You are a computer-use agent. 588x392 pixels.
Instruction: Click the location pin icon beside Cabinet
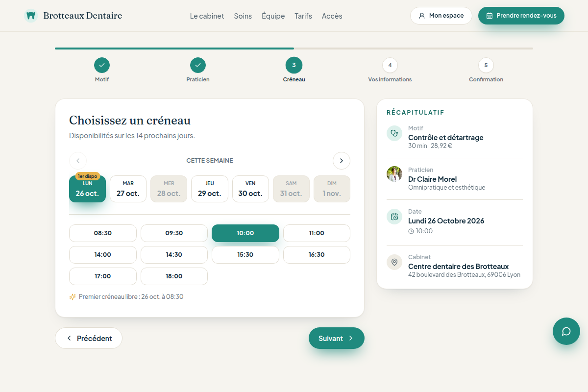(394, 262)
